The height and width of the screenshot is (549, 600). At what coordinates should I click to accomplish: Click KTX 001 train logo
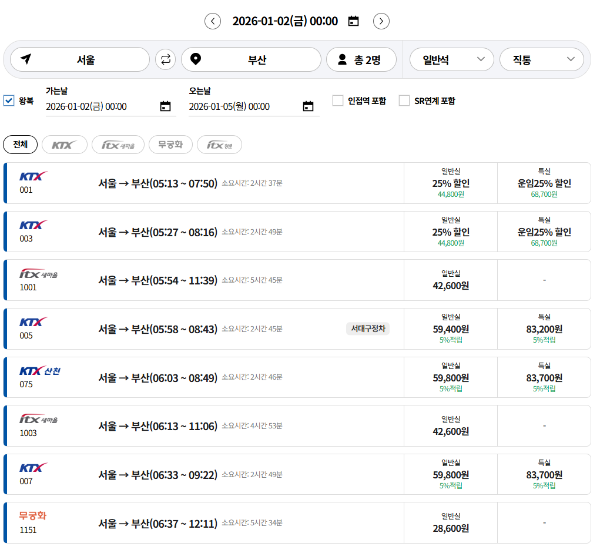pyautogui.click(x=33, y=176)
